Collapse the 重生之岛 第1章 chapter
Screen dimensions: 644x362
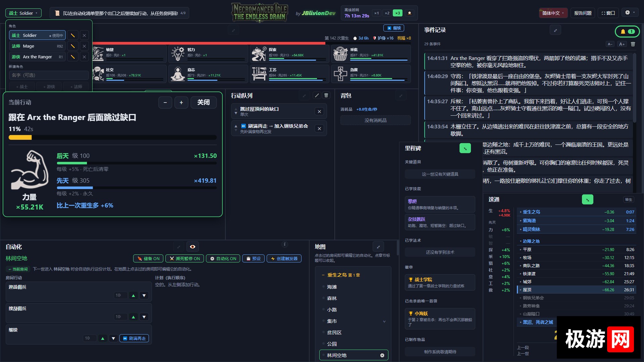[x=341, y=275]
